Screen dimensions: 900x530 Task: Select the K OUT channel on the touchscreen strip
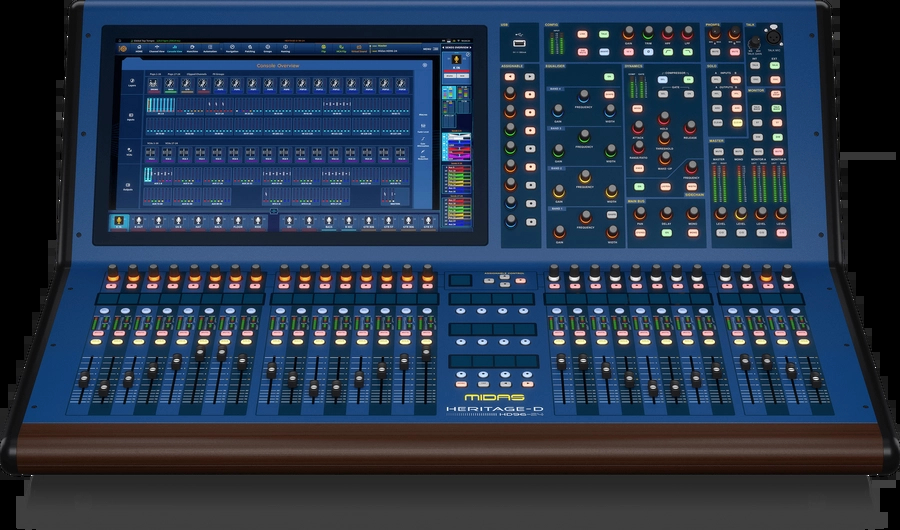click(x=138, y=222)
